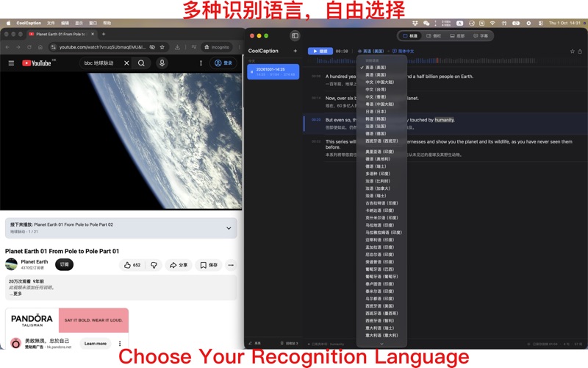Expand the description with ...更多
Screen dimensions: 588x368
click(x=15, y=294)
